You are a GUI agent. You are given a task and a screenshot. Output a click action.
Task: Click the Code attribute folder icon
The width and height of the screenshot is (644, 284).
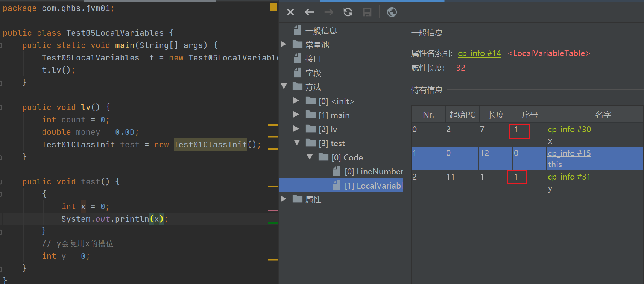(x=324, y=157)
